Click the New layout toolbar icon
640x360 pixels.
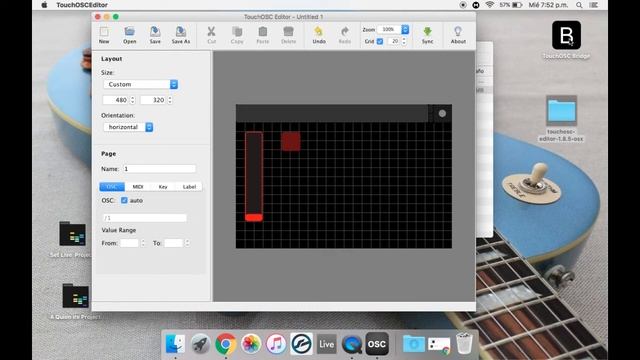[104, 35]
